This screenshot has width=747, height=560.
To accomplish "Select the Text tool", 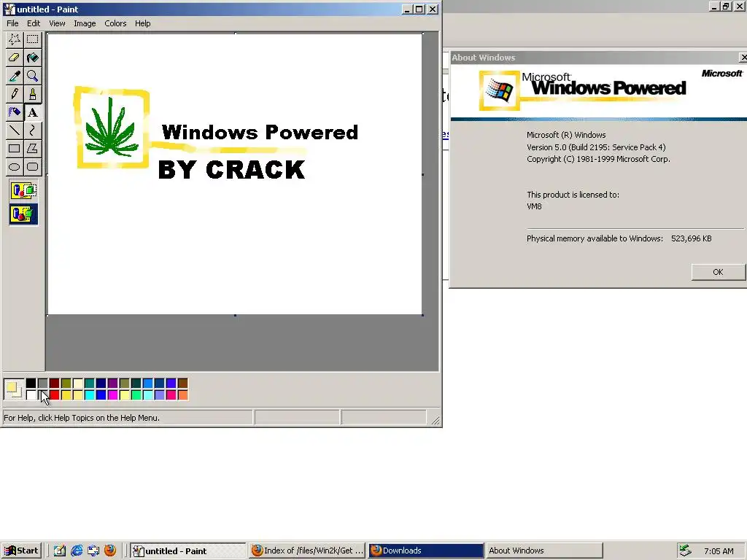I will coord(32,112).
